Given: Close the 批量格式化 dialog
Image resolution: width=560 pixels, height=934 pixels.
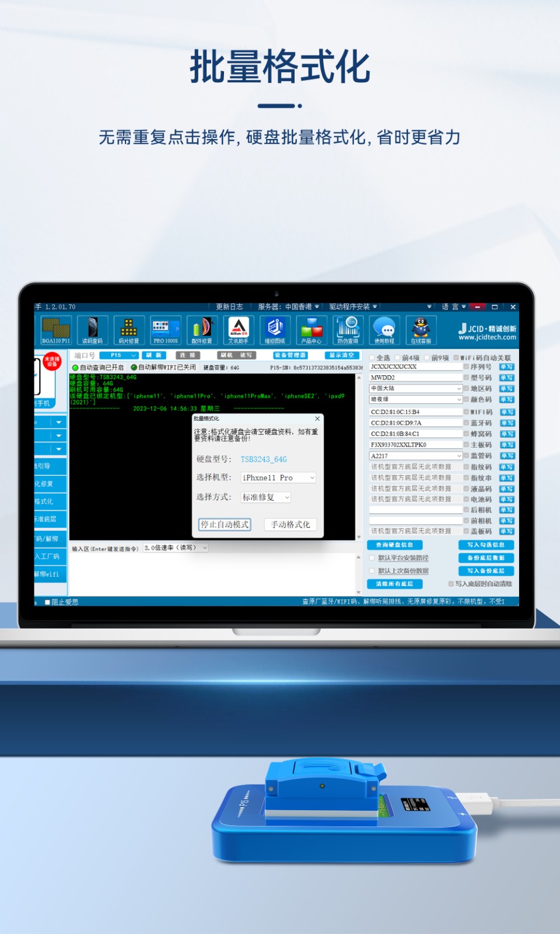Looking at the screenshot, I should pos(317,419).
